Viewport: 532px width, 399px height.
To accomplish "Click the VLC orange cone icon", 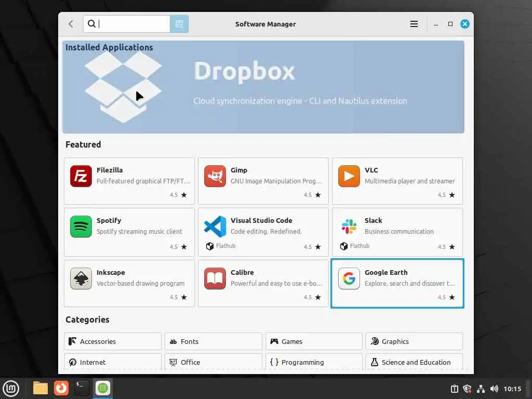I will click(349, 176).
